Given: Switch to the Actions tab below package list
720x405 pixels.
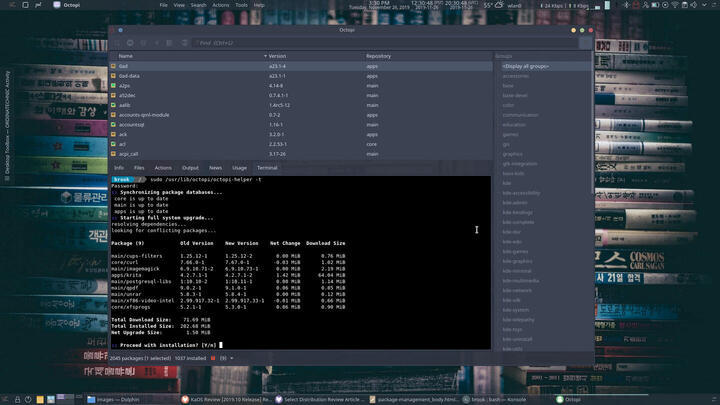Looking at the screenshot, I should [x=163, y=168].
